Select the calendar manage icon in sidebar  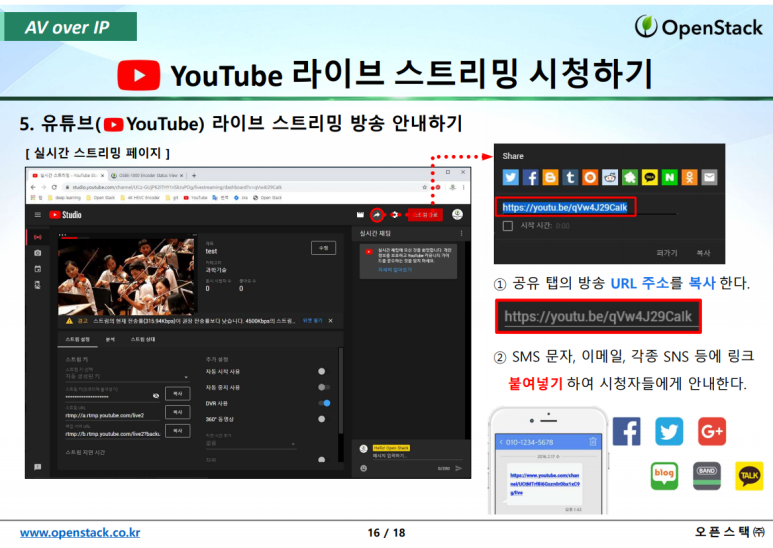[x=37, y=269]
